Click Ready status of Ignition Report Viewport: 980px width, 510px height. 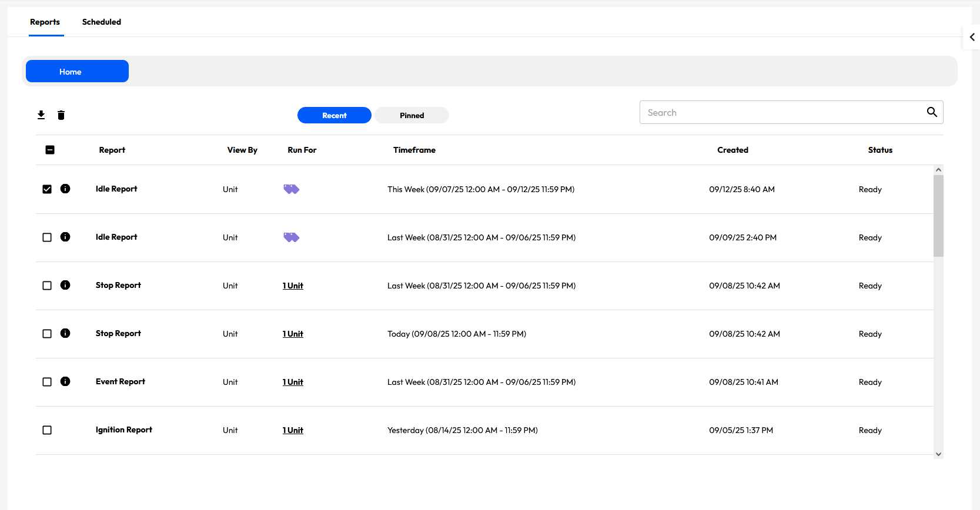870,430
